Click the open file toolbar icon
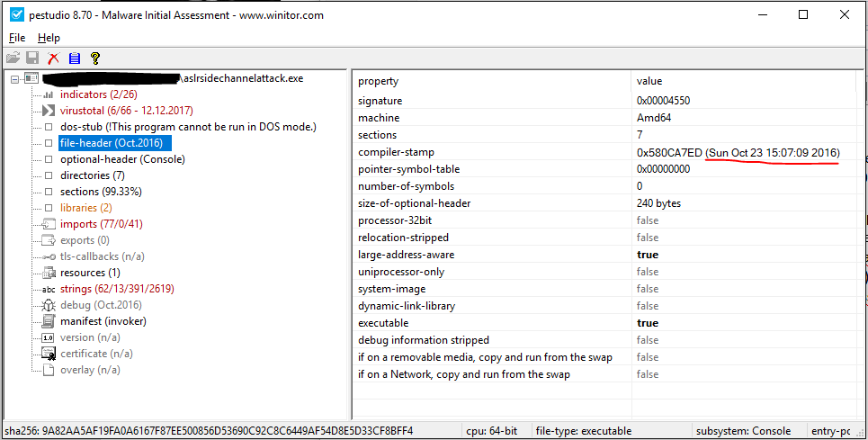Screen dimensions: 868x440 [x=13, y=58]
